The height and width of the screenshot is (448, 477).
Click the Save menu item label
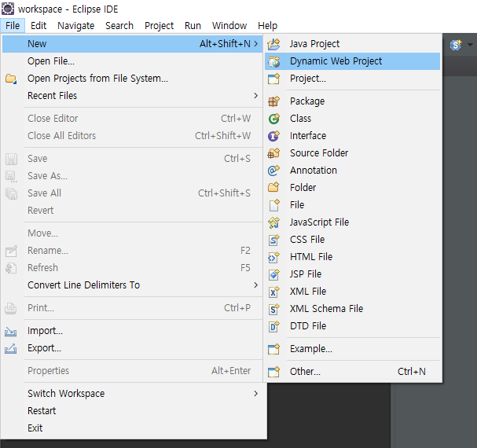coord(38,159)
